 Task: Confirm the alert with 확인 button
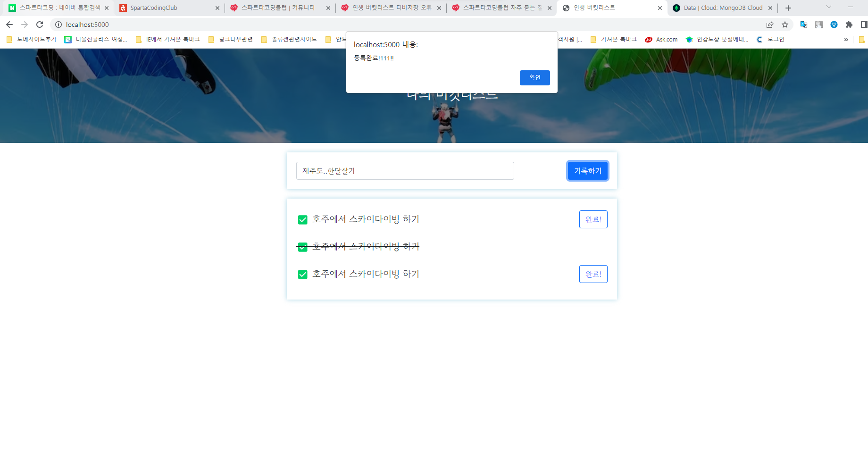534,78
